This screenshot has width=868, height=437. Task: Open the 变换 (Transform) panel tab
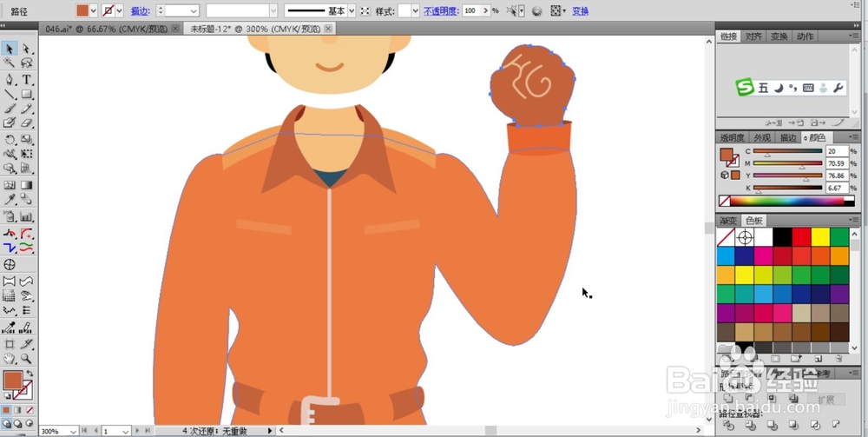(x=779, y=36)
